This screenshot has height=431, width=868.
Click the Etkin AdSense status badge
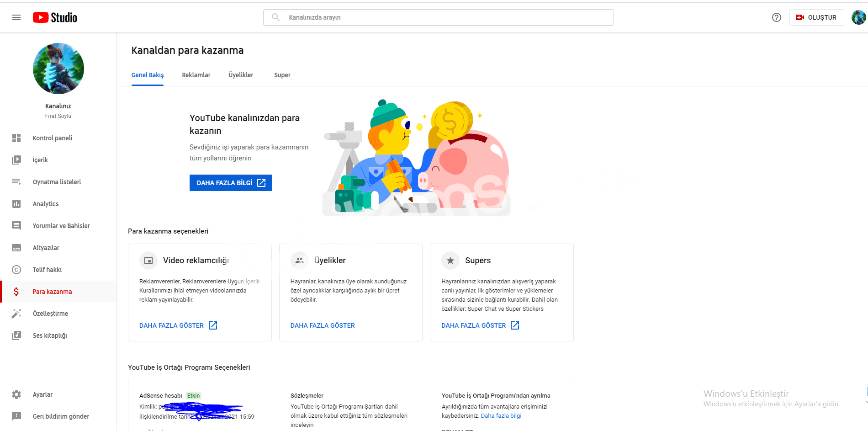pos(193,396)
